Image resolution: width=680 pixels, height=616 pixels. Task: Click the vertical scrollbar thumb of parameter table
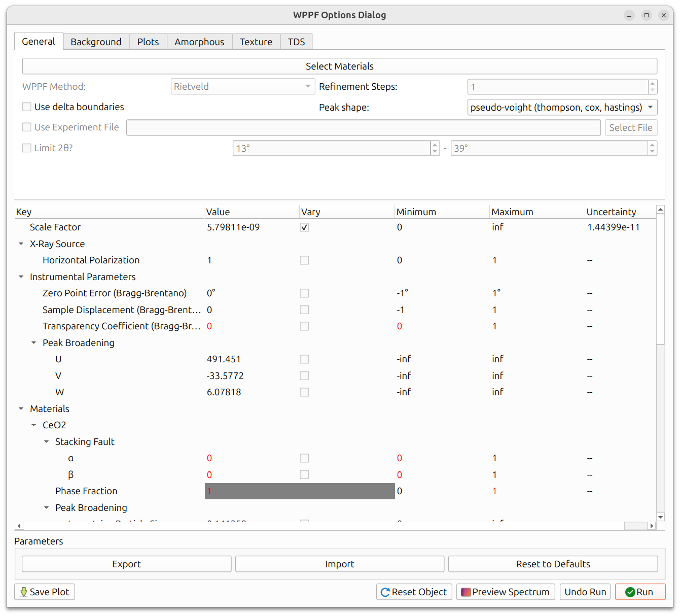(x=660, y=279)
